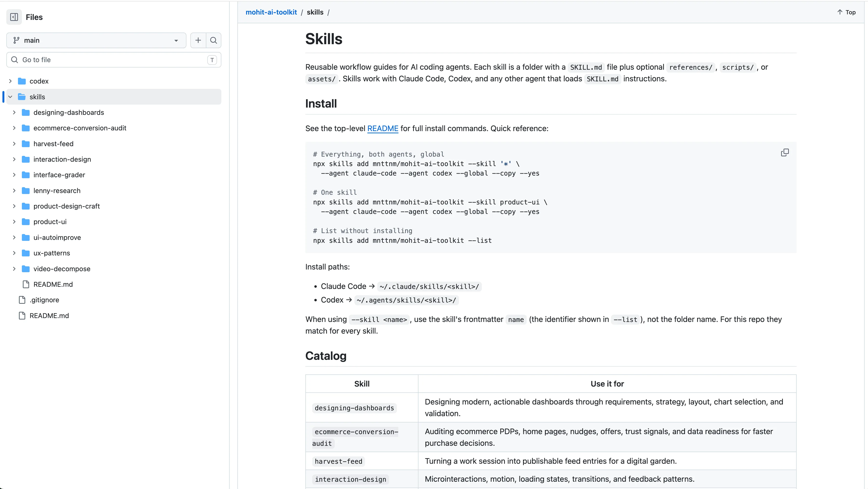Image resolution: width=868 pixels, height=489 pixels.
Task: Click the .gitignore file icon
Action: [22, 300]
